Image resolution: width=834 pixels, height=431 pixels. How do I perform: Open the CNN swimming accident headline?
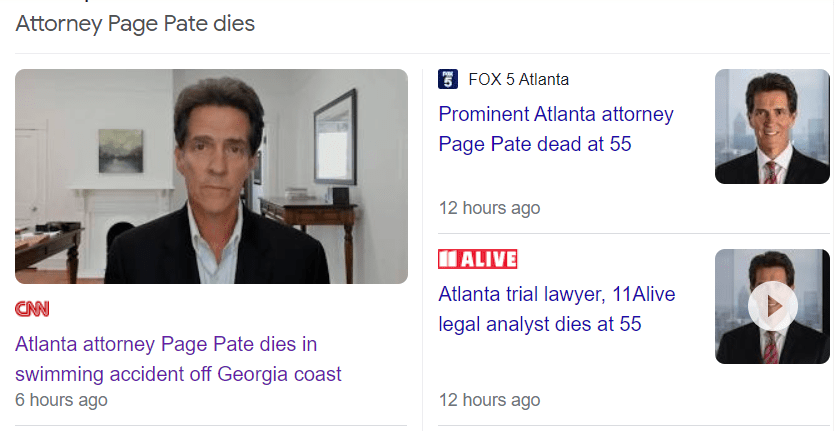179,359
